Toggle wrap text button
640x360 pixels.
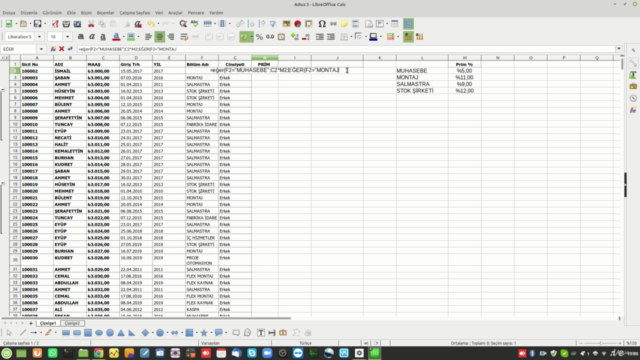184,37
